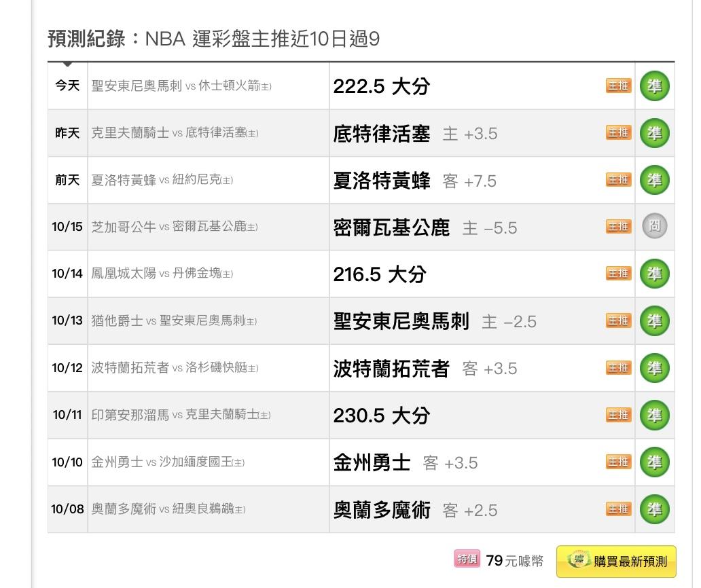Click the 今天 date cell

67,86
